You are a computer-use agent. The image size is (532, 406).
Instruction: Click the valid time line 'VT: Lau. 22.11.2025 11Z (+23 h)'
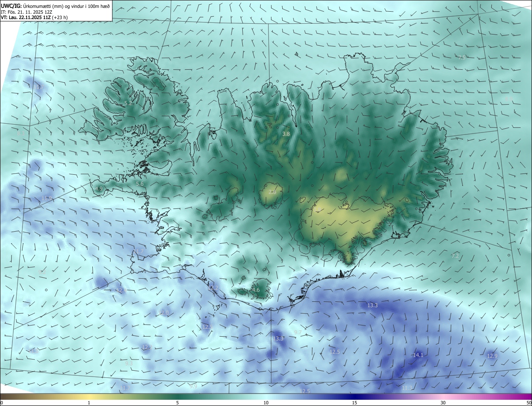click(34, 17)
